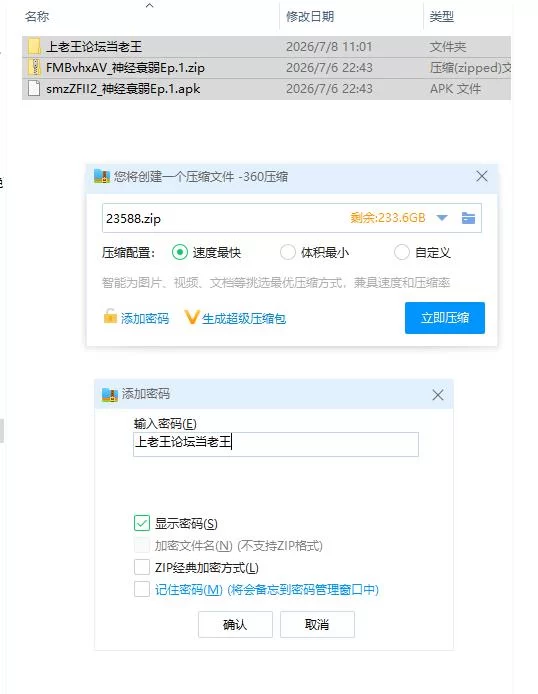
Task: Click the padlock icon next to 添加密码
Action: (x=110, y=316)
